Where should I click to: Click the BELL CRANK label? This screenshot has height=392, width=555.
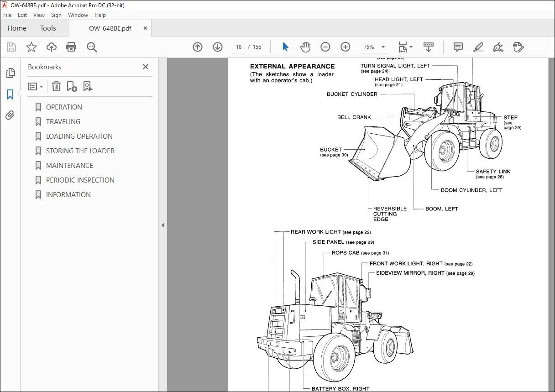[354, 117]
